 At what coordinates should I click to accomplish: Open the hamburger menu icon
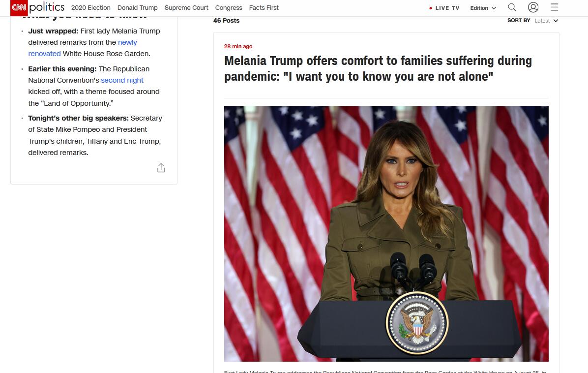[554, 7]
